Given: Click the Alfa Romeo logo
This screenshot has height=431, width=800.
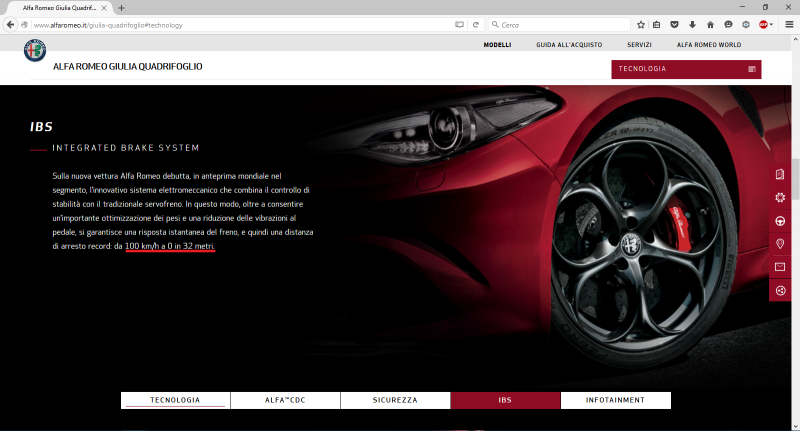Looking at the screenshot, I should (34, 52).
